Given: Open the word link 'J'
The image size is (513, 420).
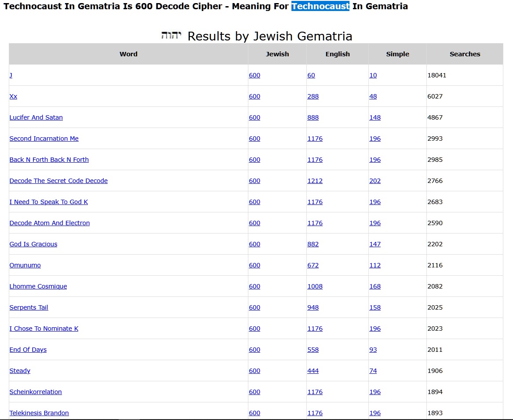Looking at the screenshot, I should tap(11, 75).
